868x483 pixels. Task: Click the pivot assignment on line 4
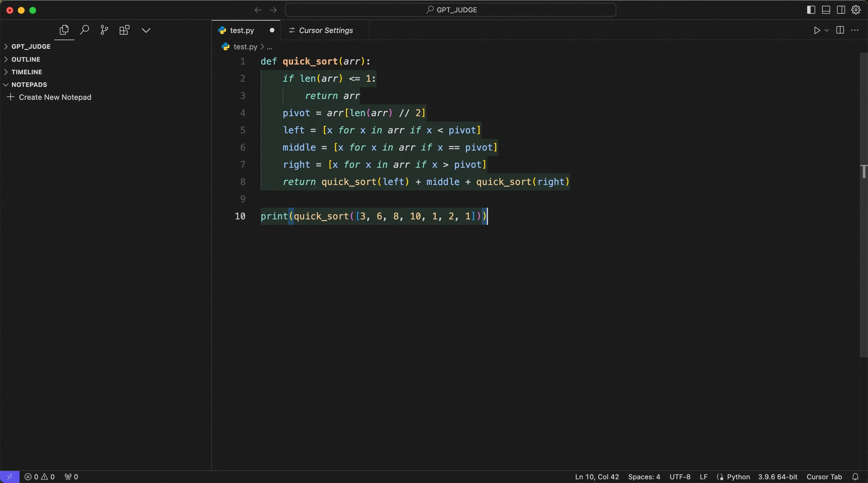[354, 113]
